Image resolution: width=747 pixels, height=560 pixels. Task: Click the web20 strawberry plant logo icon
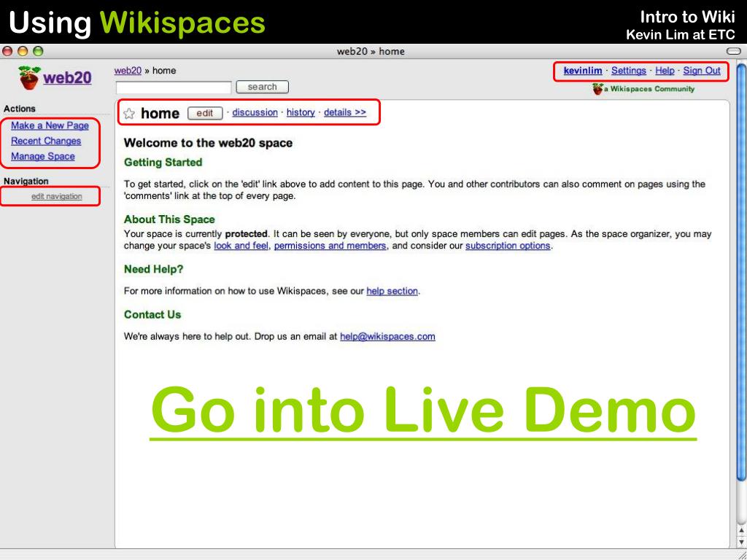tap(29, 77)
